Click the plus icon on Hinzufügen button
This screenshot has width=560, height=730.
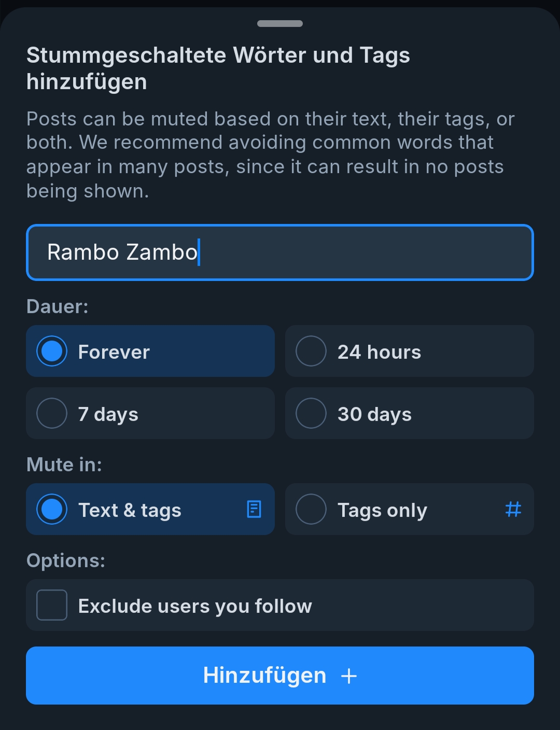pos(349,676)
